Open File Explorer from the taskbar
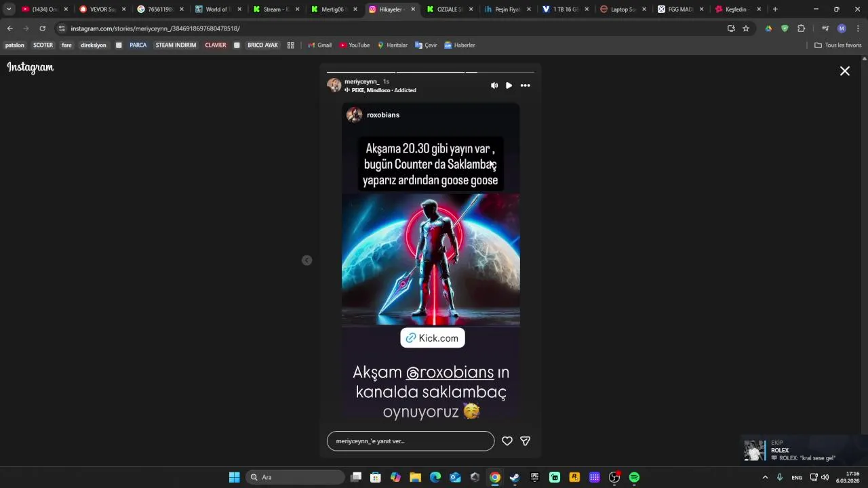Viewport: 868px width, 488px height. click(x=416, y=477)
